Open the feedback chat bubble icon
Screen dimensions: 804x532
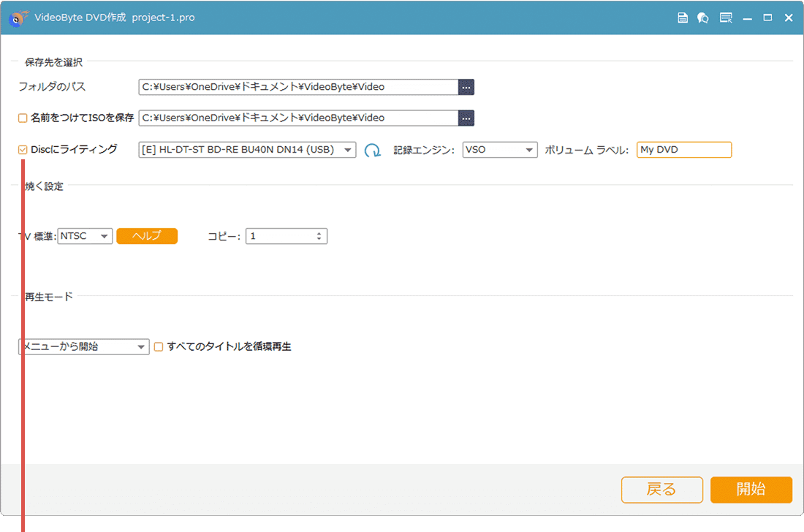pyautogui.click(x=703, y=18)
